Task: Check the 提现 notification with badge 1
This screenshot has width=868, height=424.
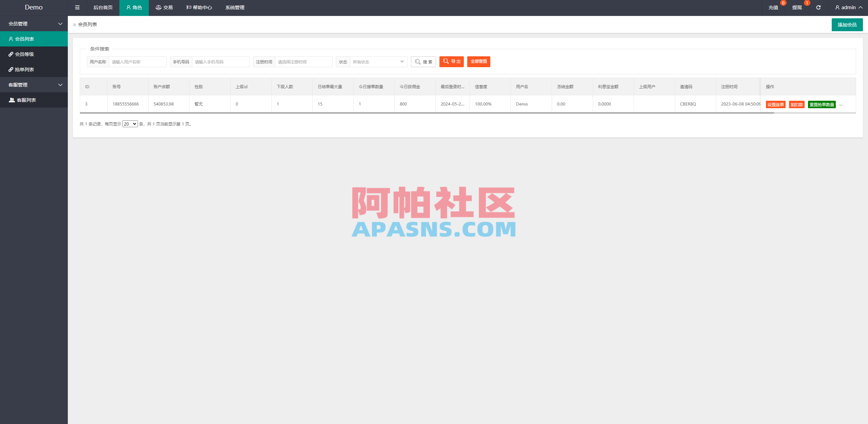Action: [797, 7]
